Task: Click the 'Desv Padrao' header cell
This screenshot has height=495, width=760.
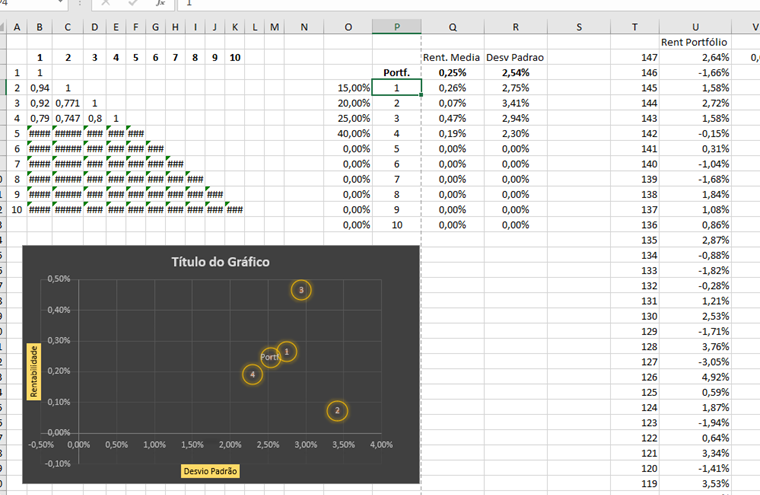Action: point(515,57)
